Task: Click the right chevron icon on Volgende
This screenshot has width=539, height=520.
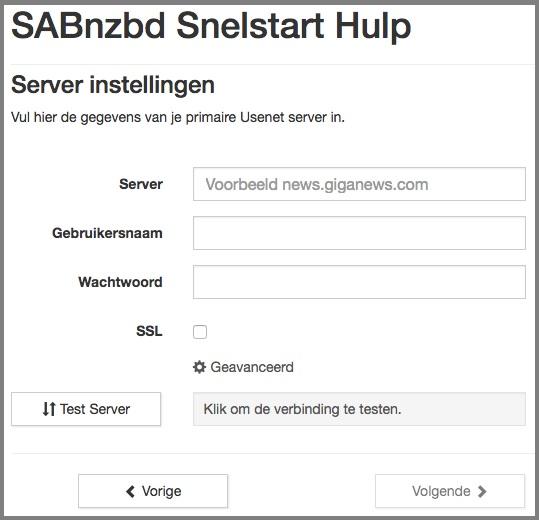Action: click(482, 491)
